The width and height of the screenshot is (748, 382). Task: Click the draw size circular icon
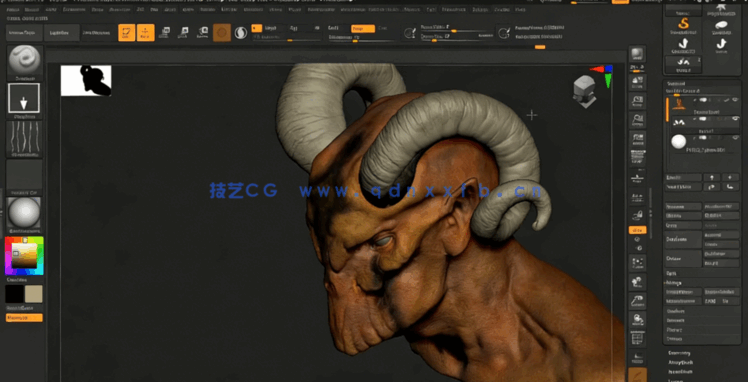[503, 33]
